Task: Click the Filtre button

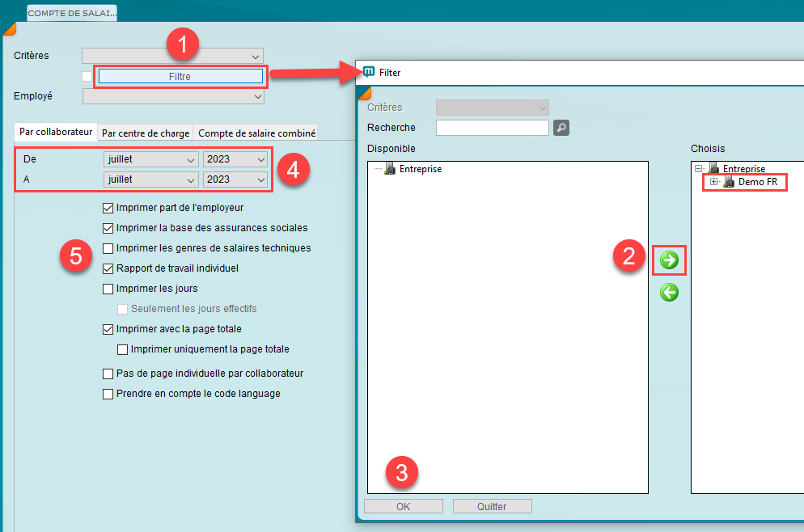Action: tap(180, 76)
